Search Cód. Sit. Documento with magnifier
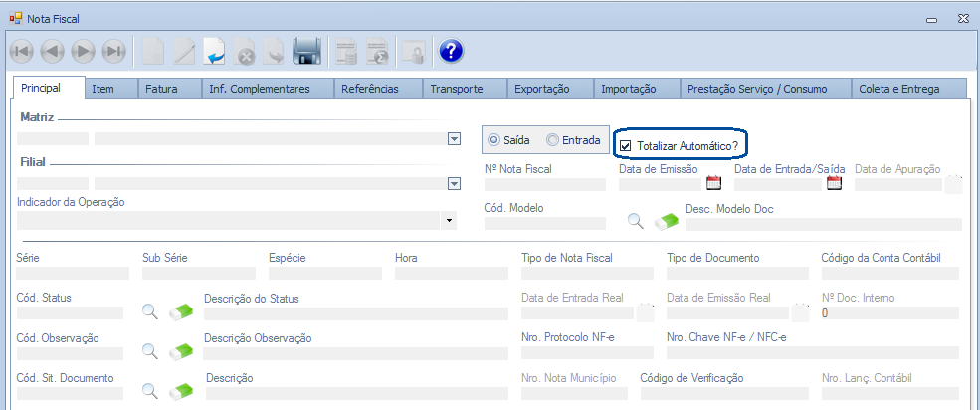 pyautogui.click(x=150, y=391)
